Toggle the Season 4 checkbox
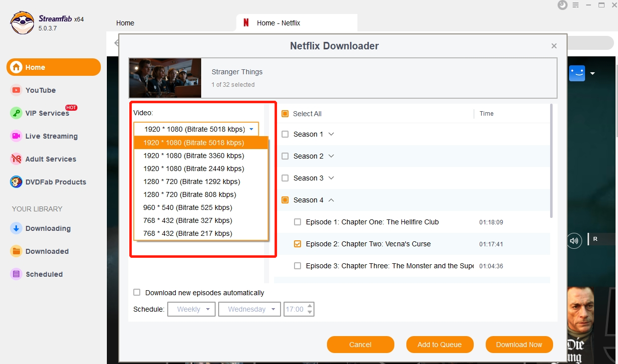 pyautogui.click(x=285, y=200)
